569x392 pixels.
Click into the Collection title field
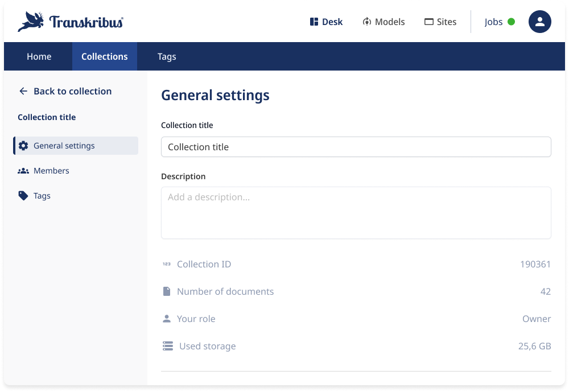(356, 147)
